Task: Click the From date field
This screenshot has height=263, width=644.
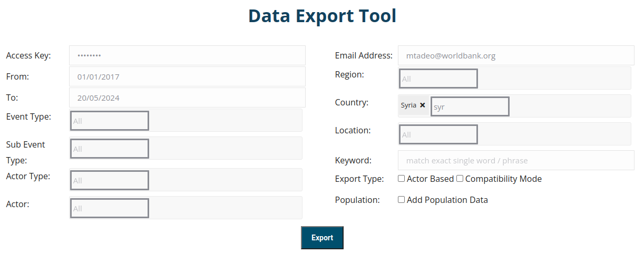Action: pyautogui.click(x=187, y=76)
